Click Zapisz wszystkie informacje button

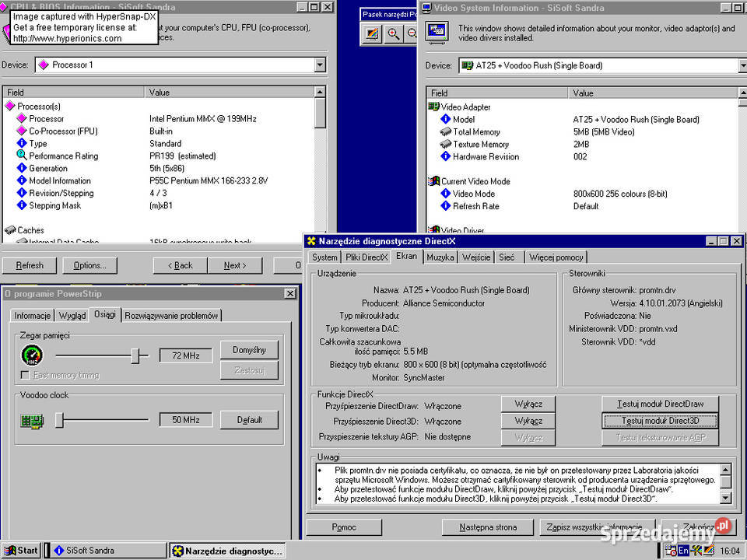[598, 527]
